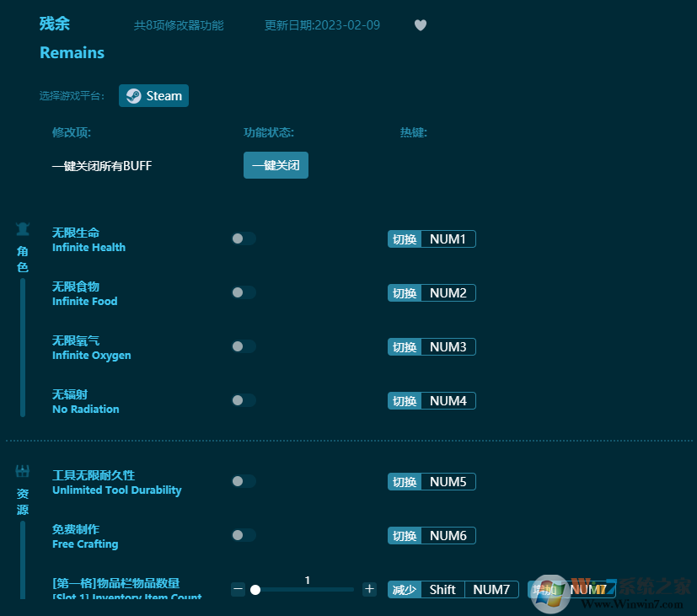This screenshot has width=697, height=616.
Task: Click plus button for inventory item count
Action: pos(369,589)
